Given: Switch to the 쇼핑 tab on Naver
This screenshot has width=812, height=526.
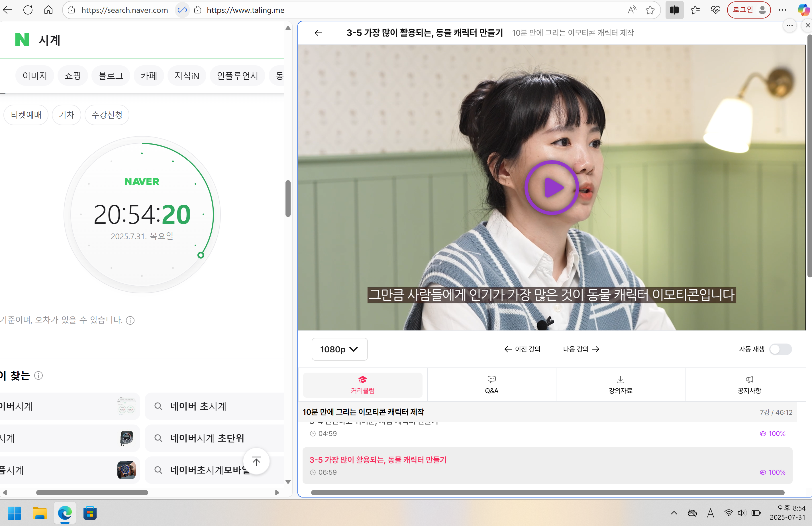Looking at the screenshot, I should point(72,76).
